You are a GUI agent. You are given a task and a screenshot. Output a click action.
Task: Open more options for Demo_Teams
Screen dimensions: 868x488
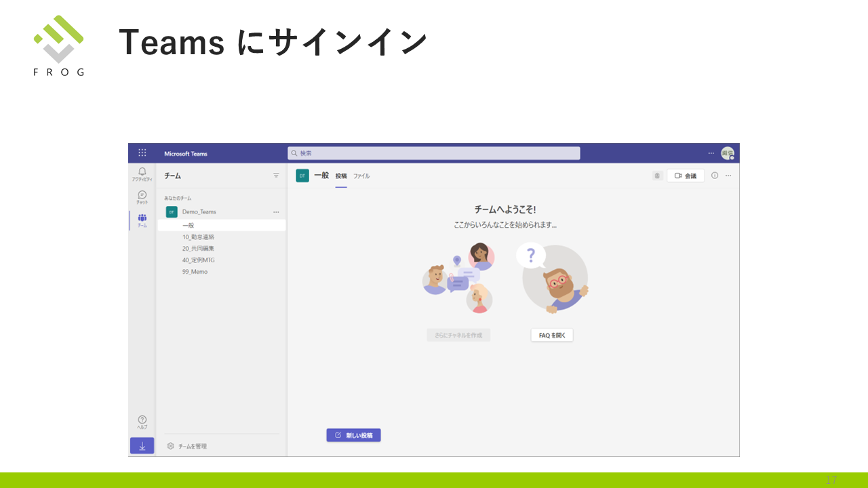[x=276, y=212]
